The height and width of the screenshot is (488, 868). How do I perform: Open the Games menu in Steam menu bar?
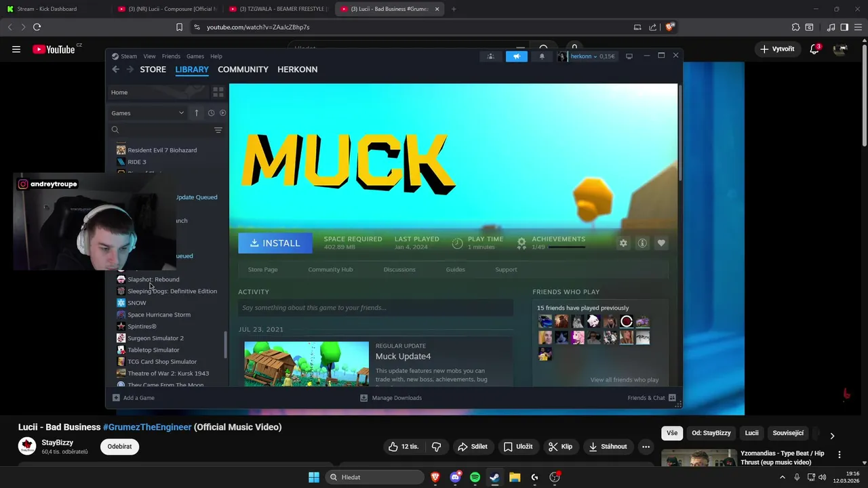pos(195,56)
